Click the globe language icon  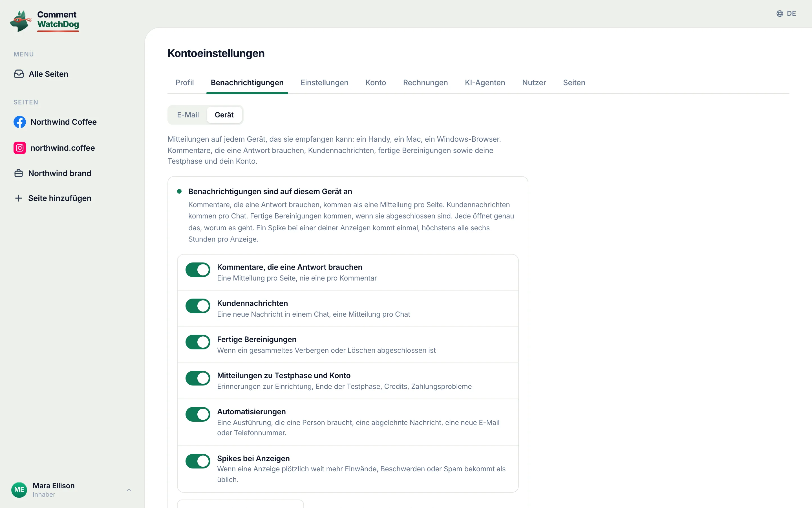click(x=780, y=14)
